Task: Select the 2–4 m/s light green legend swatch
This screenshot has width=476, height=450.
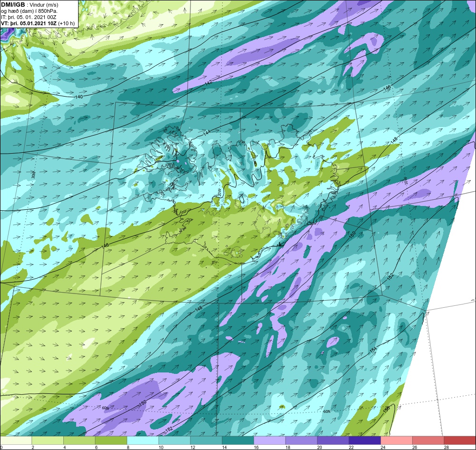Action: [x=47, y=440]
